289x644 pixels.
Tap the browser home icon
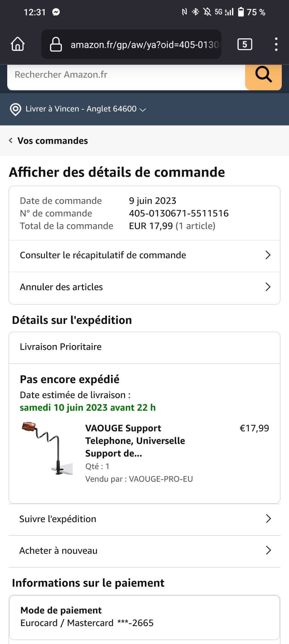click(x=18, y=44)
